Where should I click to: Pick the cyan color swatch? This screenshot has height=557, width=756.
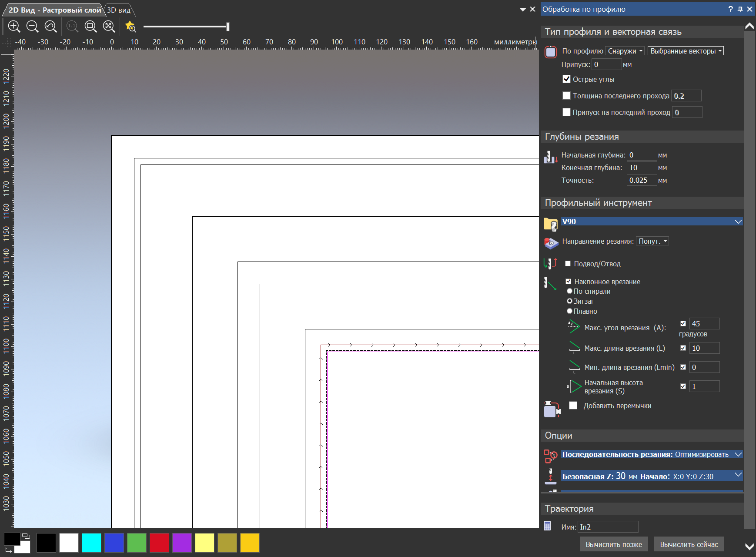click(x=91, y=543)
